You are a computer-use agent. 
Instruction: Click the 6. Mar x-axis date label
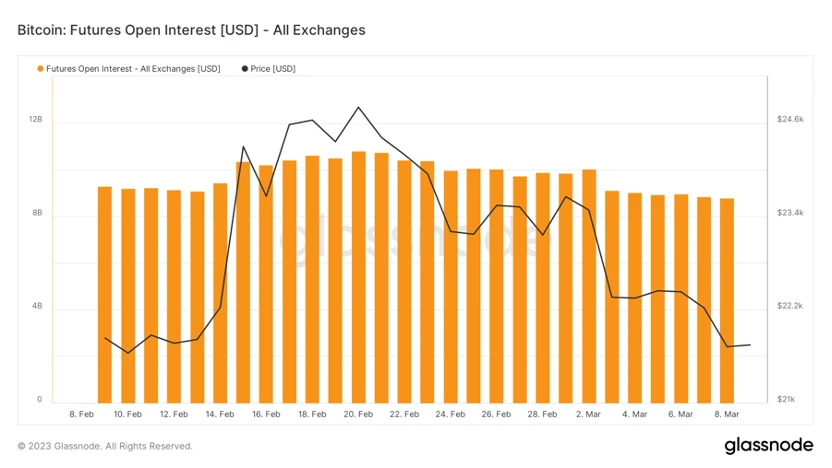pyautogui.click(x=680, y=414)
